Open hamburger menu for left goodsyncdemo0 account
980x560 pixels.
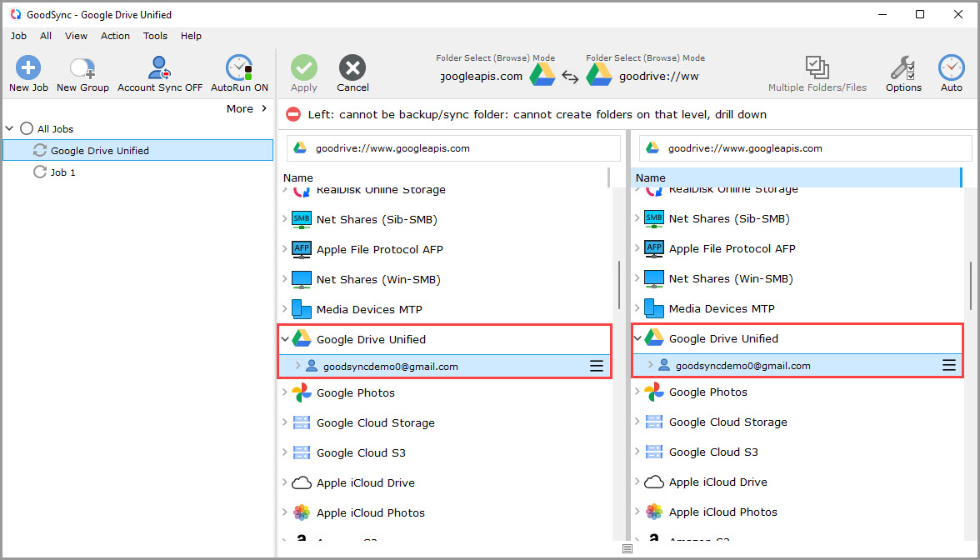(597, 367)
